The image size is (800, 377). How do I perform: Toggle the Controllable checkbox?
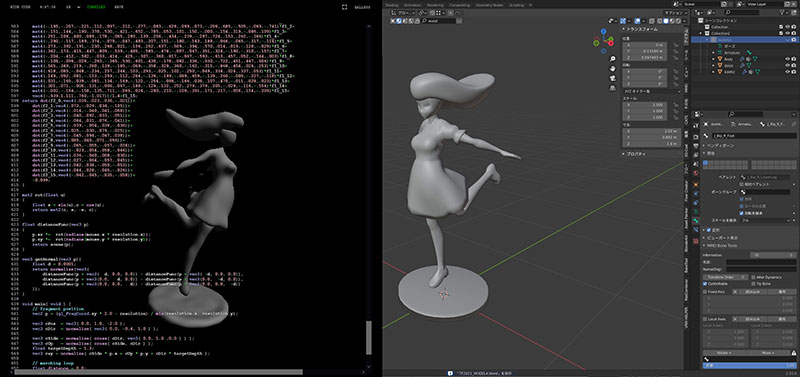(x=705, y=284)
